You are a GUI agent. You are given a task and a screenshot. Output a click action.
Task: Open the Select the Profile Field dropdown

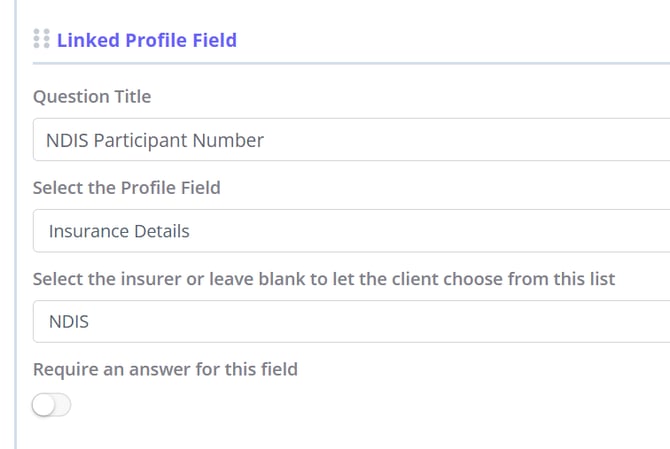click(x=400, y=231)
